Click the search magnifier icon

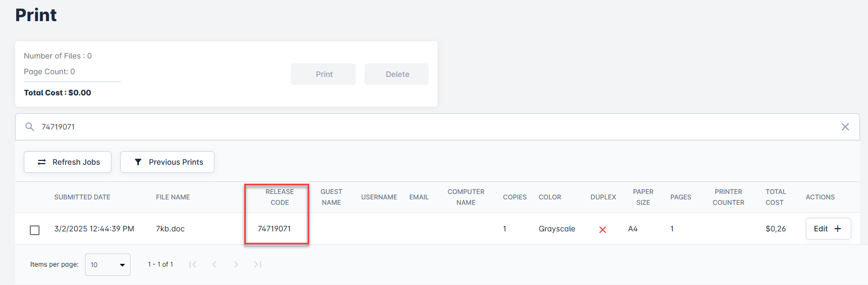[x=30, y=127]
